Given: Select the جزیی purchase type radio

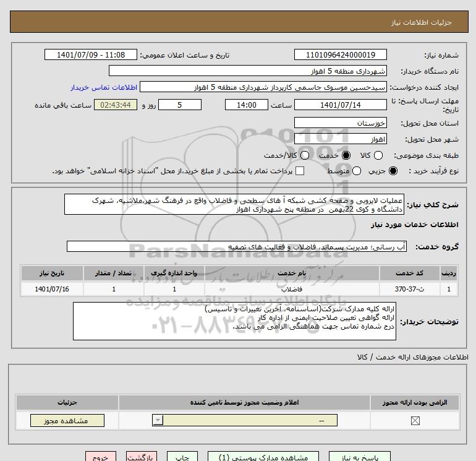Looking at the screenshot, I should [x=393, y=171].
